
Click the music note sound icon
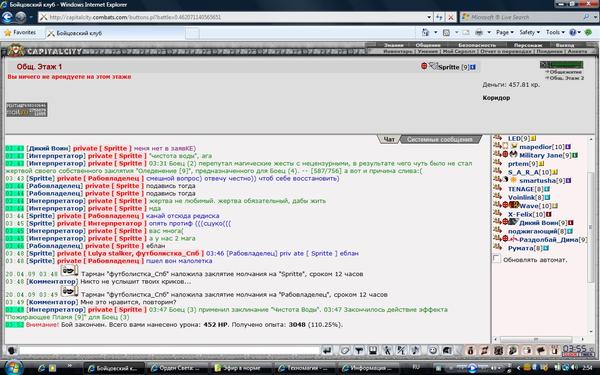[416, 351]
